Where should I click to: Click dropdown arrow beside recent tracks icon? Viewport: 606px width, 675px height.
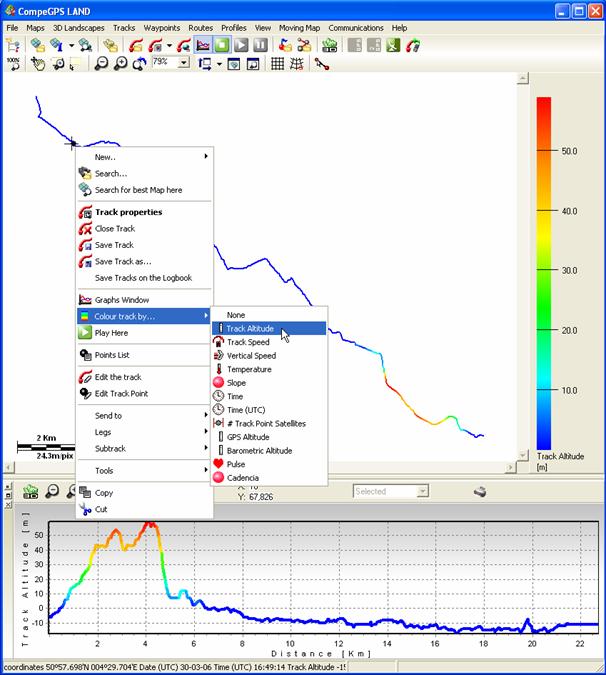[x=169, y=45]
